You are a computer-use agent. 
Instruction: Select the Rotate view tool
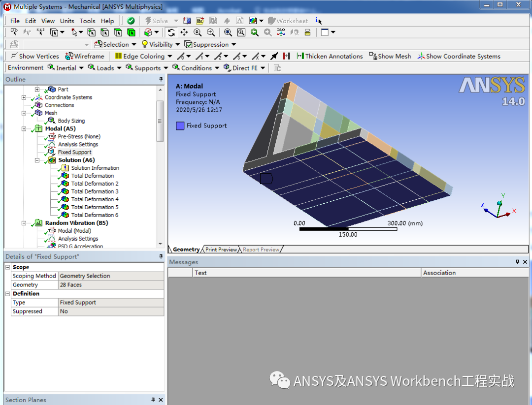click(x=171, y=32)
